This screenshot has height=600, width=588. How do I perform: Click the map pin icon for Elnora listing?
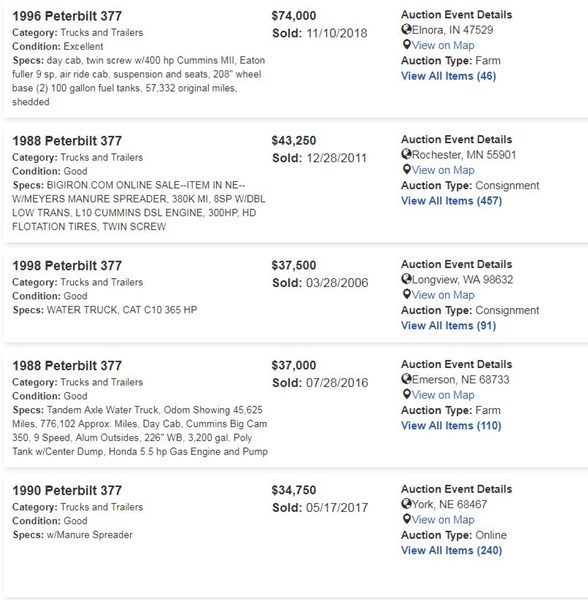[407, 45]
